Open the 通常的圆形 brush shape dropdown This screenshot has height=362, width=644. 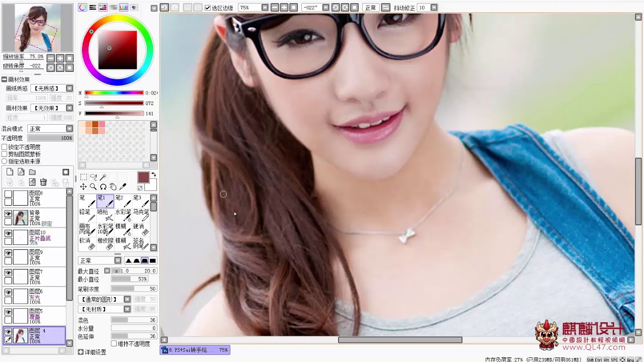pos(127,300)
